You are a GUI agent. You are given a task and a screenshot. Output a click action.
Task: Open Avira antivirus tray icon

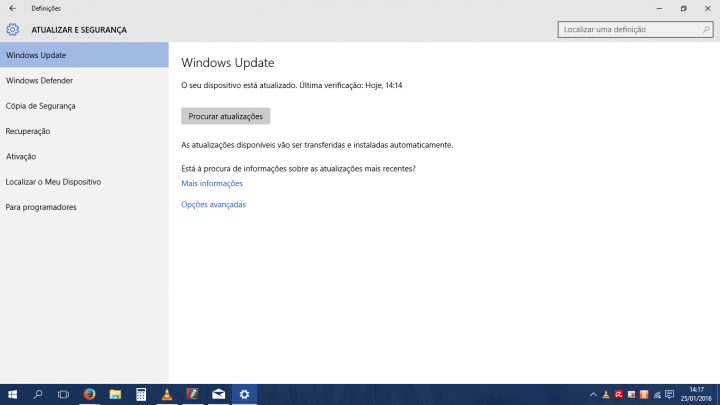[x=619, y=394]
